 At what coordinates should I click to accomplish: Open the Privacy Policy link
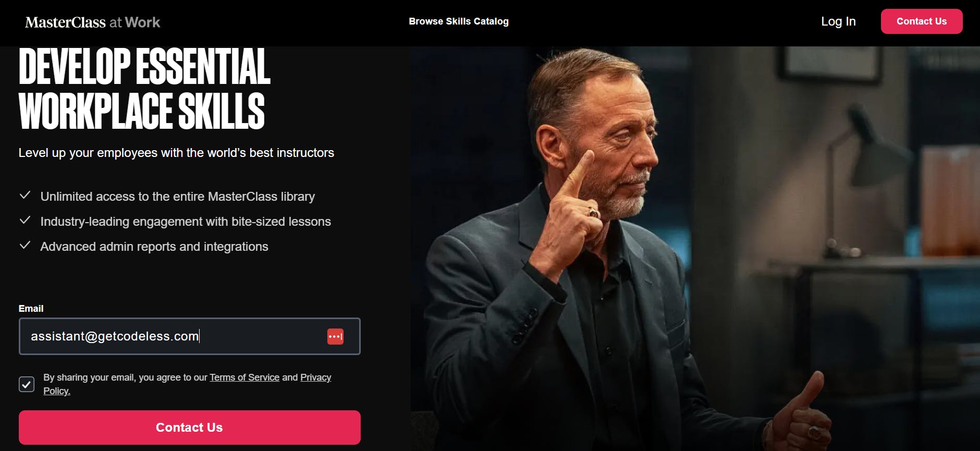pos(315,377)
